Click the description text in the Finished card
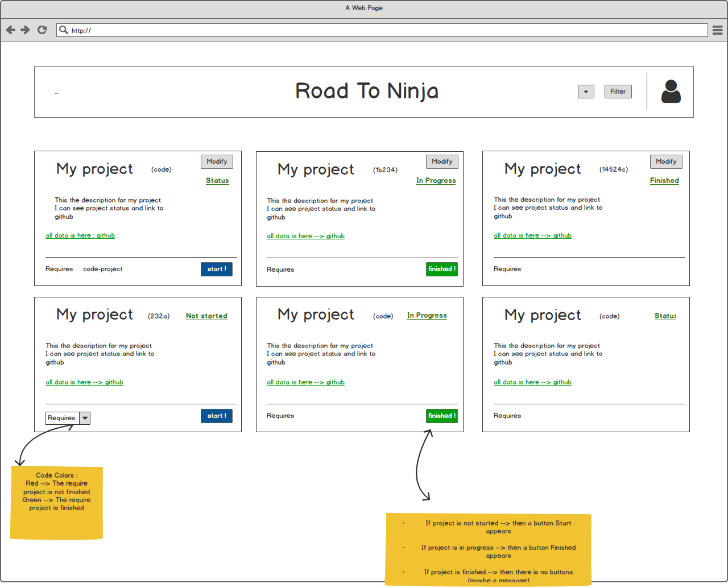The height and width of the screenshot is (588, 728). click(548, 208)
